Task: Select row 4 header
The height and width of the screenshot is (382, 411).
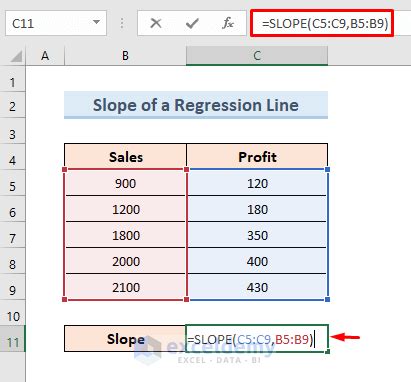Action: [12, 157]
